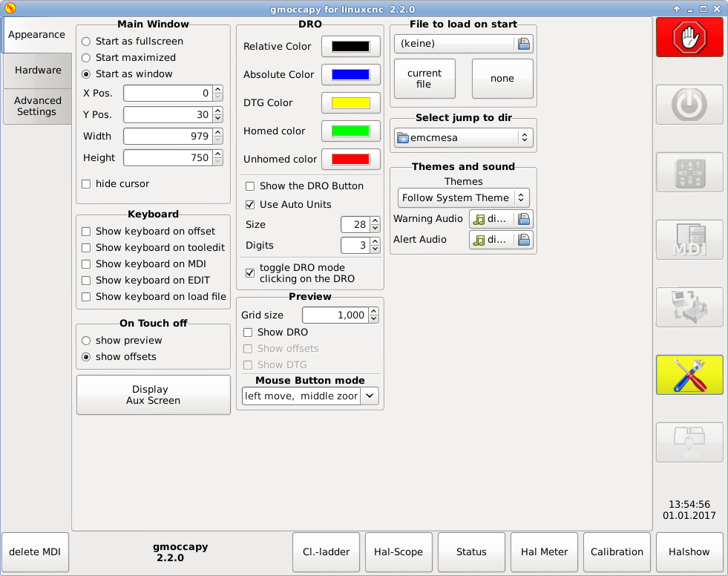Image resolution: width=728 pixels, height=576 pixels.
Task: Click the emcmesa folder icon
Action: click(x=402, y=138)
